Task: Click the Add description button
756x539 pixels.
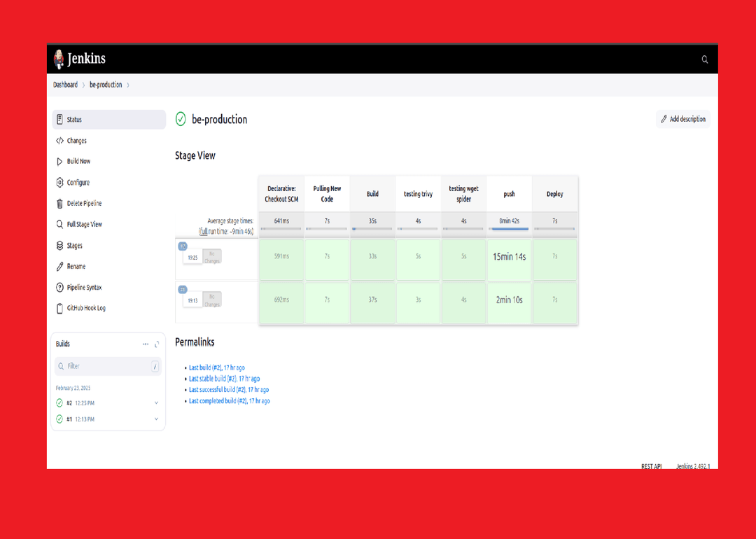Action: [x=683, y=119]
